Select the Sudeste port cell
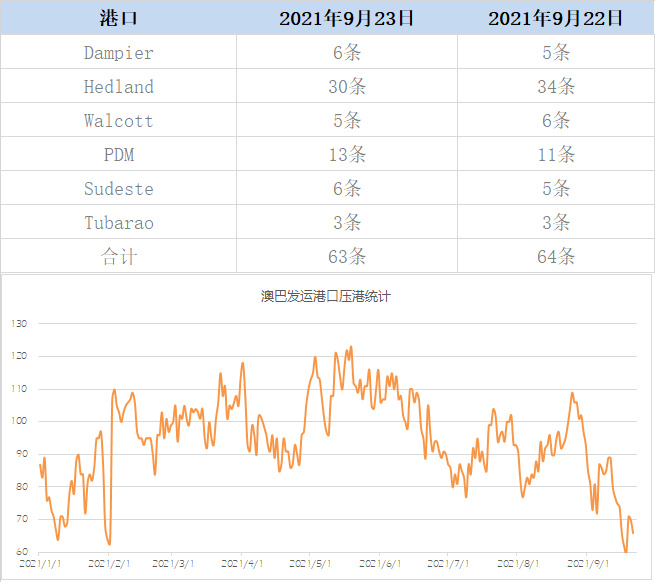 coord(119,189)
